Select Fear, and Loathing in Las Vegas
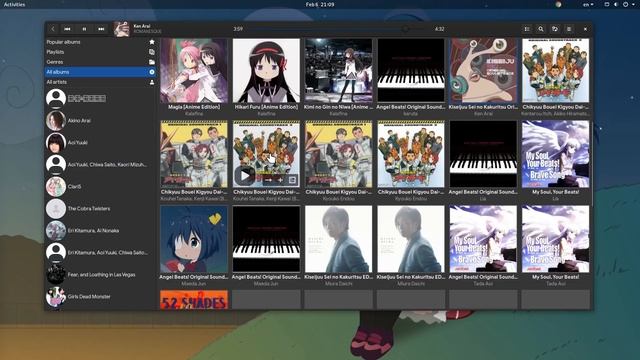 click(x=100, y=275)
